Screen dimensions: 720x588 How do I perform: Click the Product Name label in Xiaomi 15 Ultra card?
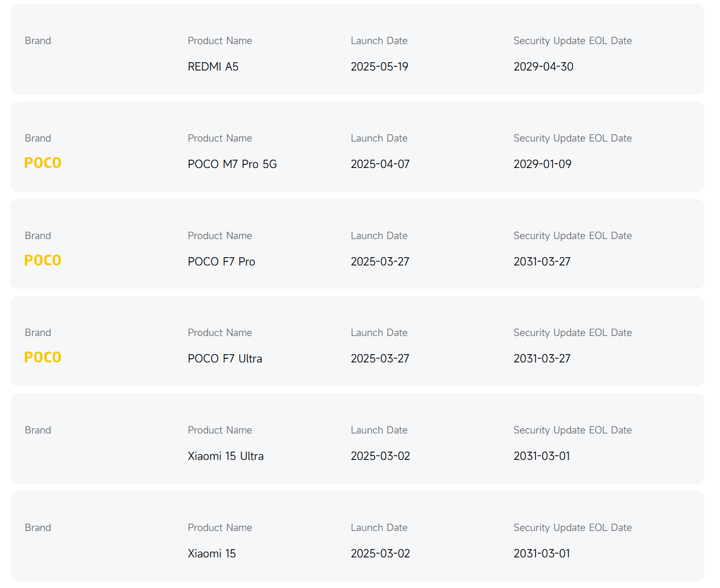coord(220,430)
